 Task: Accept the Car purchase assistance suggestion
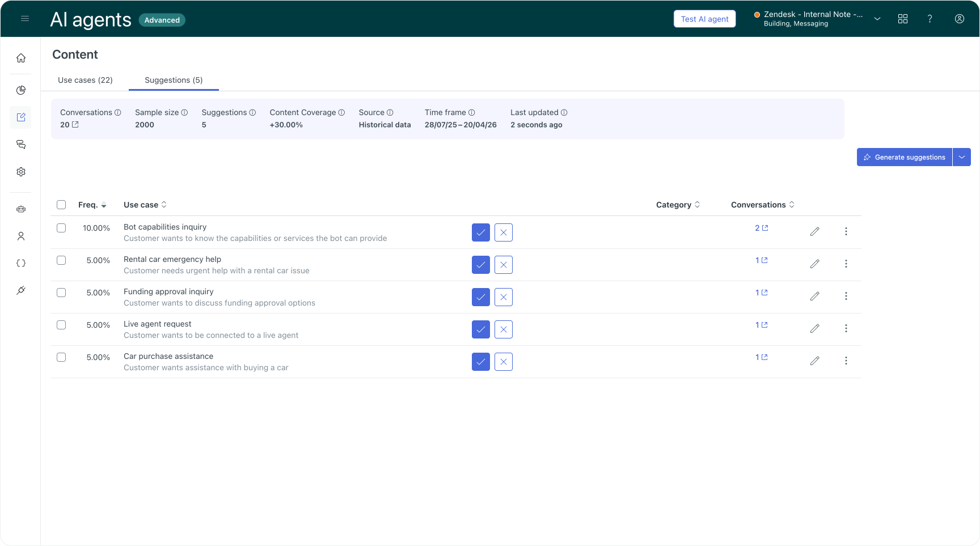point(481,362)
